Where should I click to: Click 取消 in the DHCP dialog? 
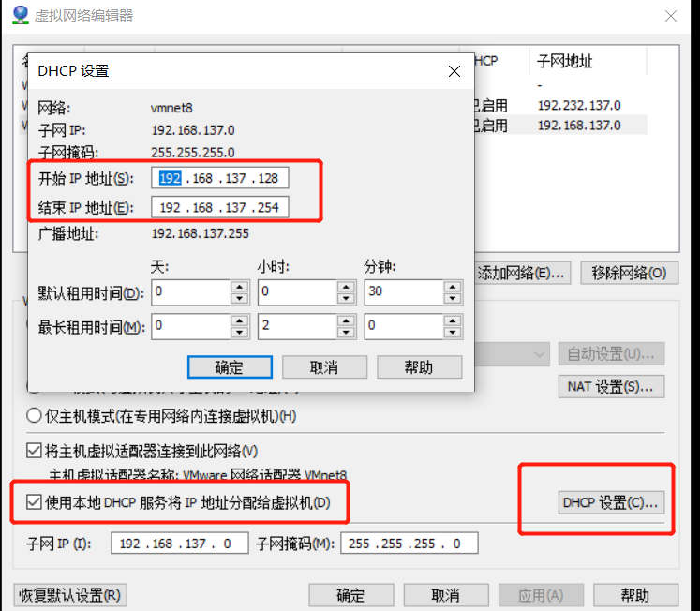[324, 367]
